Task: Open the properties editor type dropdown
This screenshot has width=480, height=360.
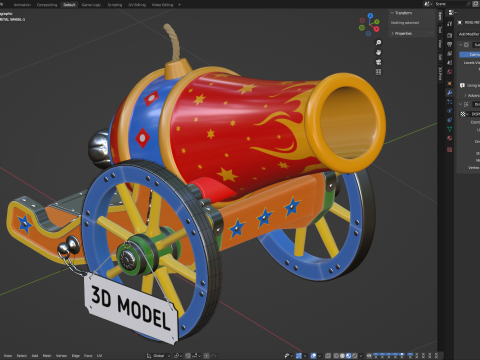Action: pyautogui.click(x=452, y=13)
